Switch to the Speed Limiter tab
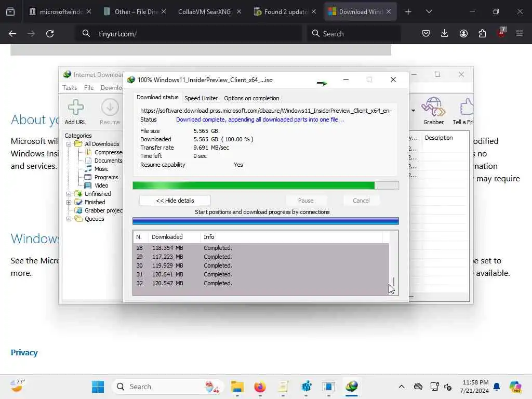Image resolution: width=532 pixels, height=399 pixels. click(x=201, y=98)
